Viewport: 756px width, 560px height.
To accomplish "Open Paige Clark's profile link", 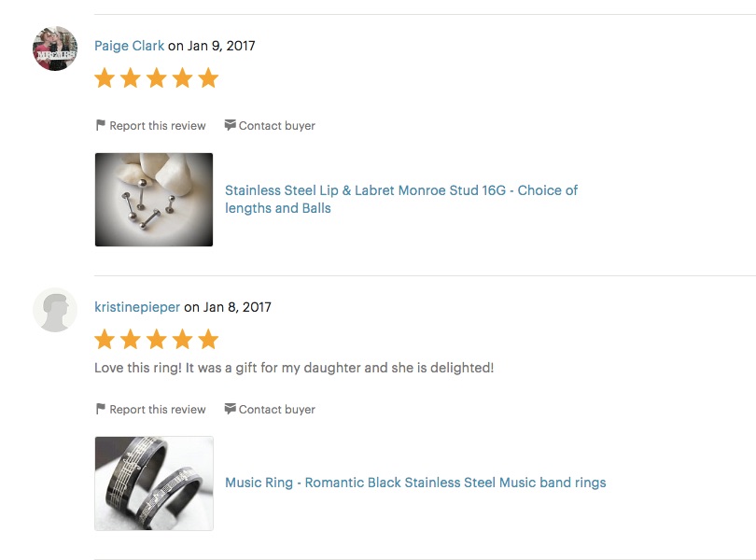I will (x=129, y=46).
